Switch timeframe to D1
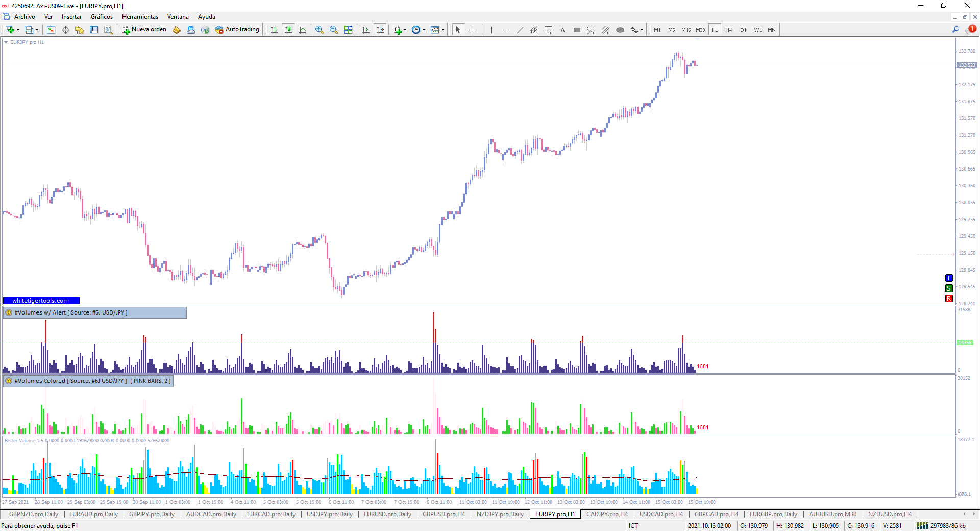Screen dimensions: 980x531 point(743,30)
